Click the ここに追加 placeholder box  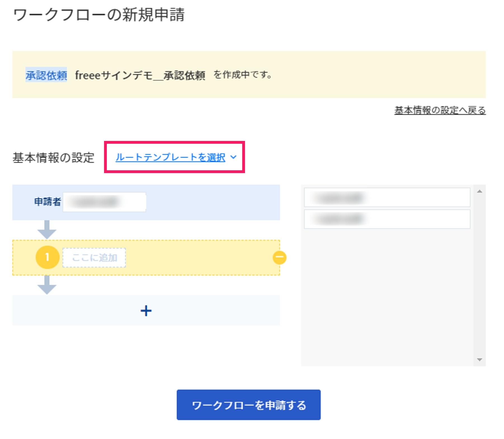pyautogui.click(x=94, y=258)
